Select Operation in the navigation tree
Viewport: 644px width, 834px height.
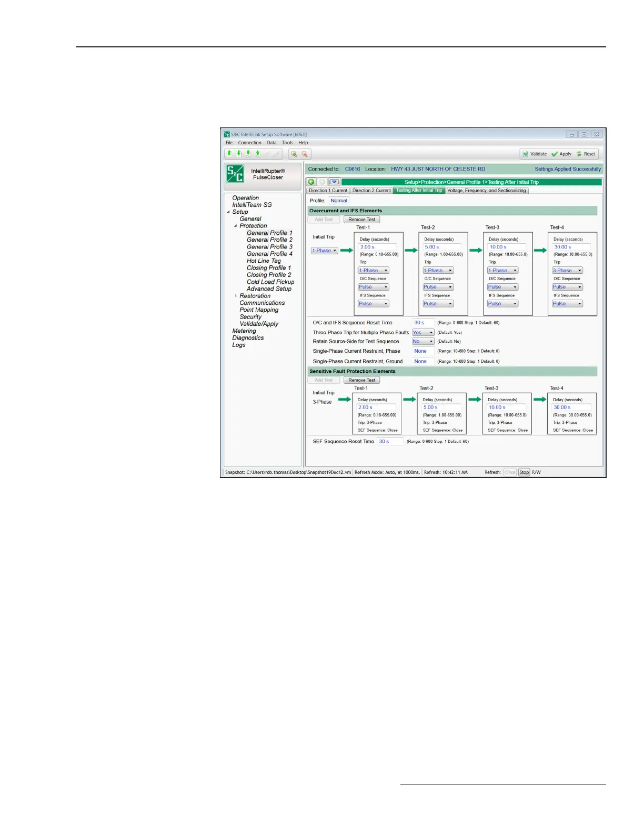click(246, 198)
